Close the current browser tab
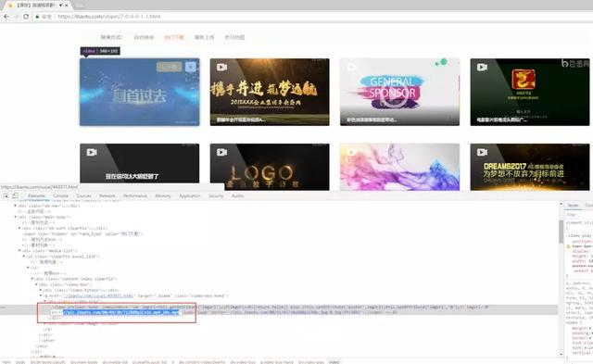 67,6
